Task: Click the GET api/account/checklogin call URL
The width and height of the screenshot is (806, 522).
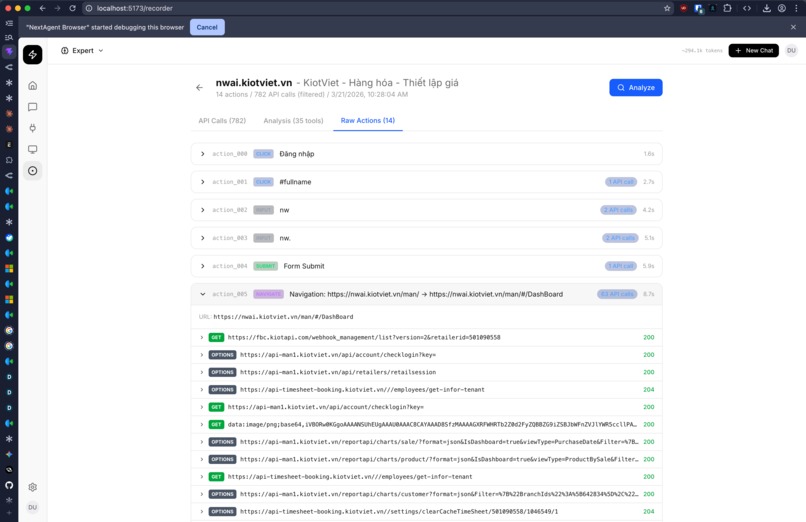Action: coord(325,407)
